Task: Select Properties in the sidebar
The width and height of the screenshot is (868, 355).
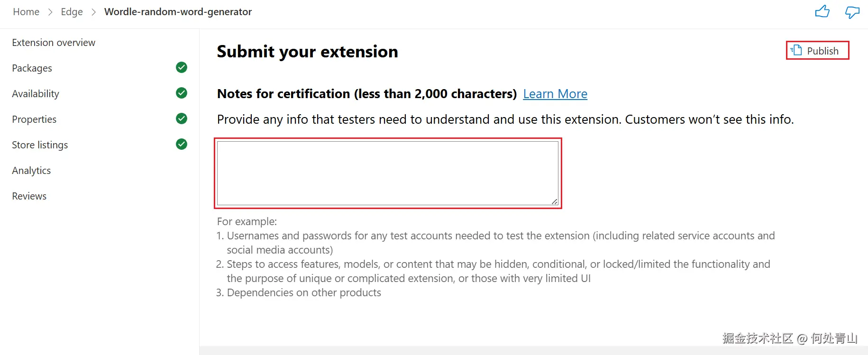Action: coord(34,119)
